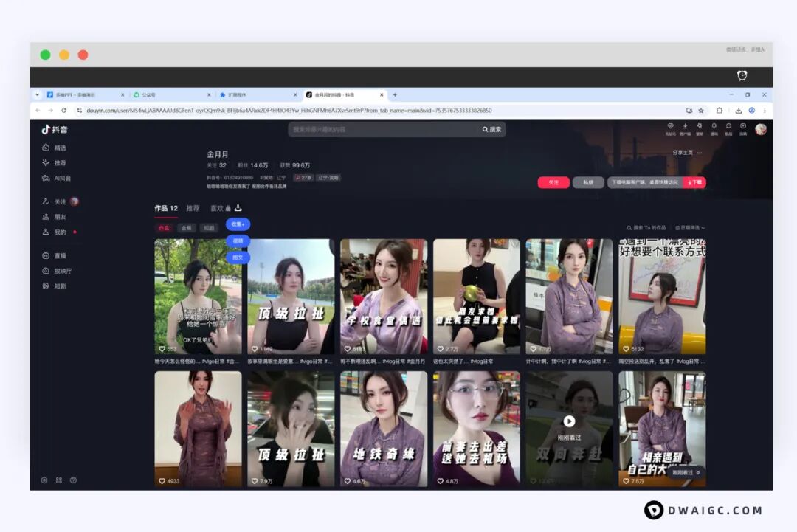
Task: Open the three-dot menu beside 分享主页
Action: point(700,153)
